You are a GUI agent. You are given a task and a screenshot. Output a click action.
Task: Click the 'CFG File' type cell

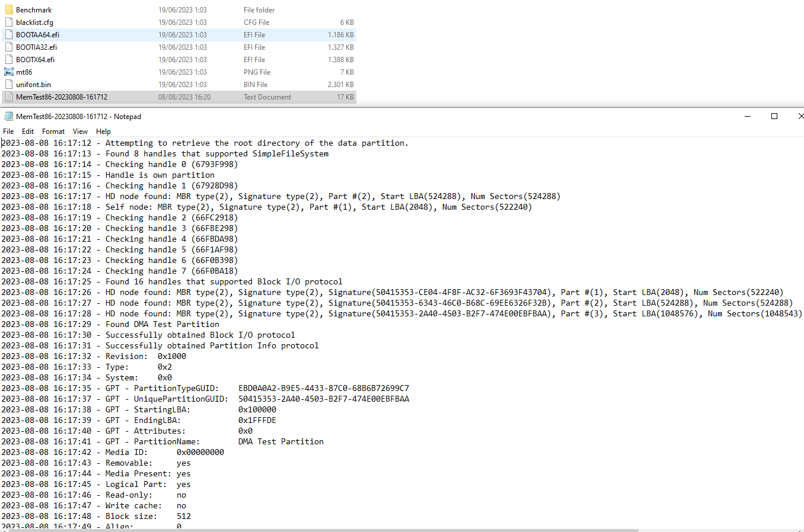click(256, 23)
